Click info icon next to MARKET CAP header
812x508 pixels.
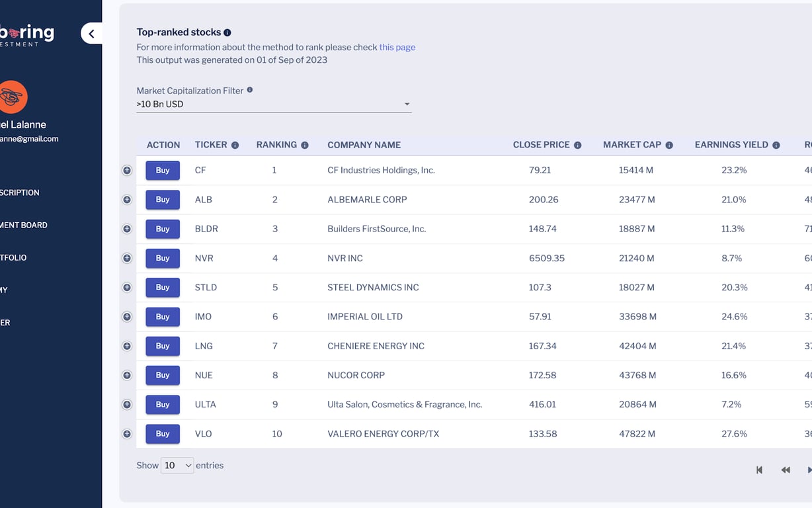pos(669,146)
